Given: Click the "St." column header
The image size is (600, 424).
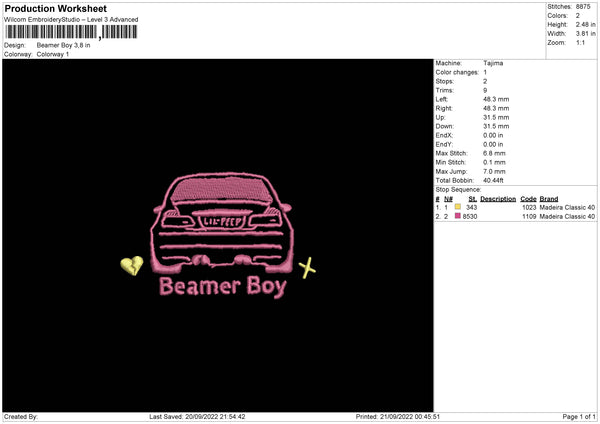Looking at the screenshot, I should [x=471, y=198].
